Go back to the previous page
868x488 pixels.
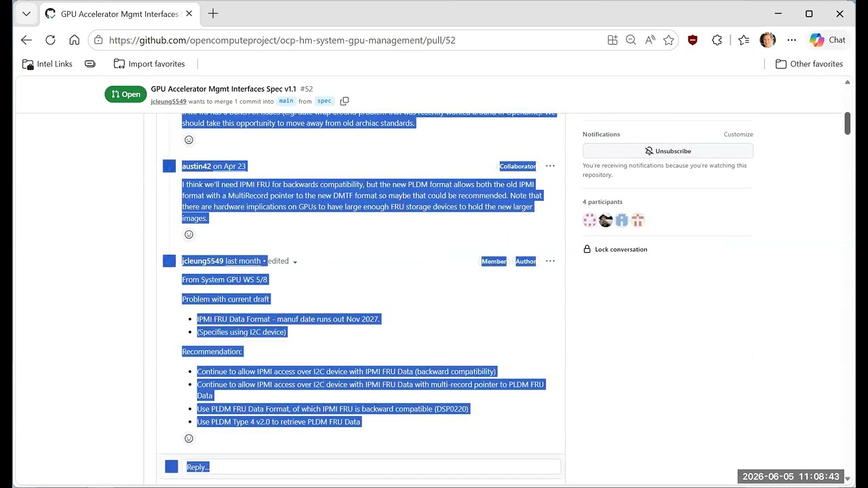pos(26,40)
